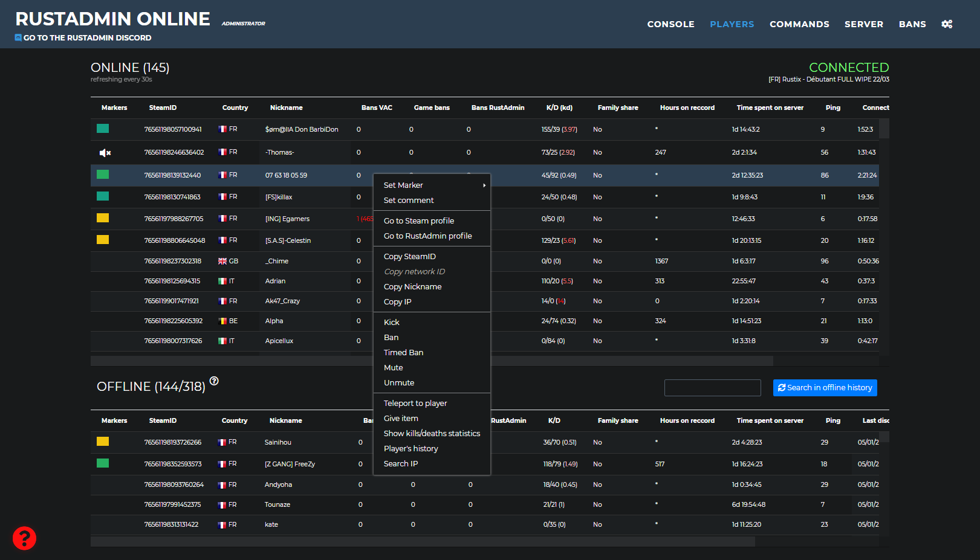The image size is (980, 560).
Task: Click the GB flag in _Chime's row
Action: click(222, 262)
